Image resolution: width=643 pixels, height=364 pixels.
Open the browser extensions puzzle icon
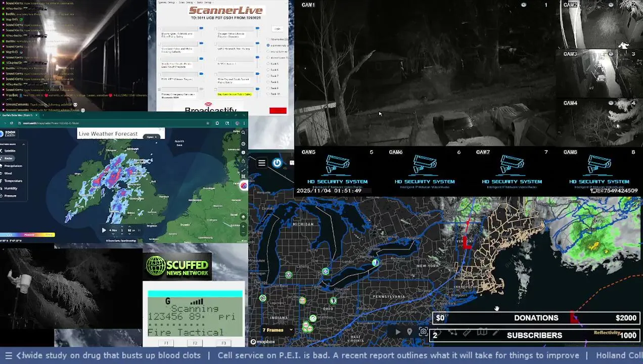pos(217,123)
